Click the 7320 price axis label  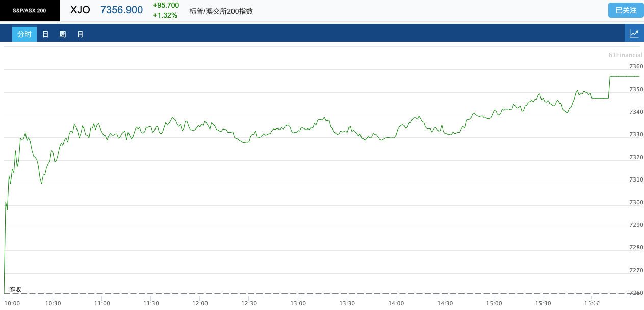[x=636, y=157]
